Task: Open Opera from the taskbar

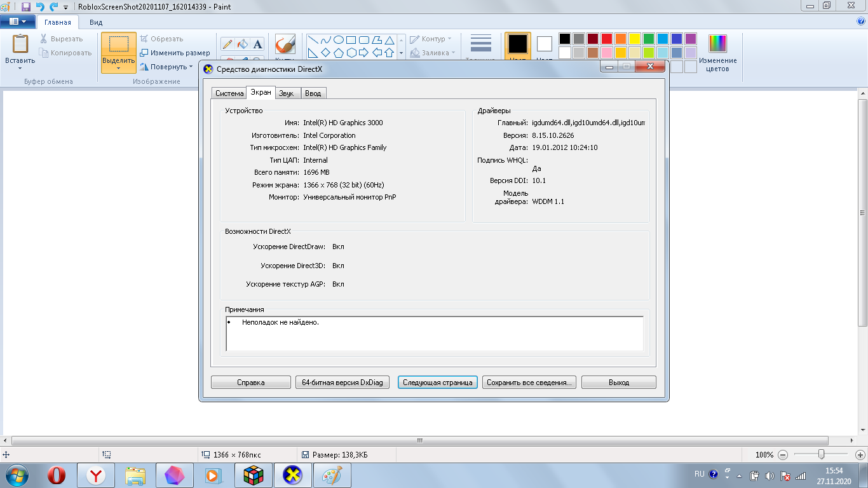Action: click(57, 475)
